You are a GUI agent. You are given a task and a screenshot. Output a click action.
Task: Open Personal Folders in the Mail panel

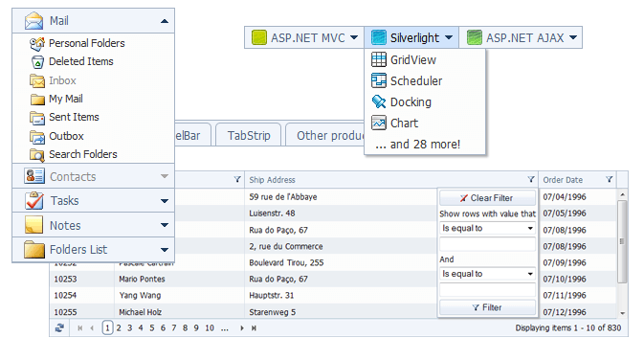[x=87, y=43]
